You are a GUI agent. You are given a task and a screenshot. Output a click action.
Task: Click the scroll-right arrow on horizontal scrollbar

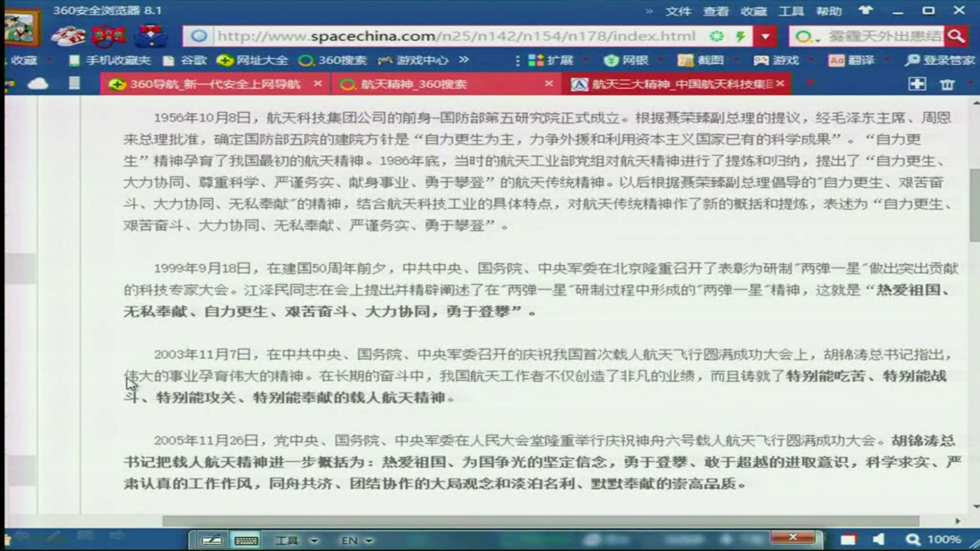point(958,521)
